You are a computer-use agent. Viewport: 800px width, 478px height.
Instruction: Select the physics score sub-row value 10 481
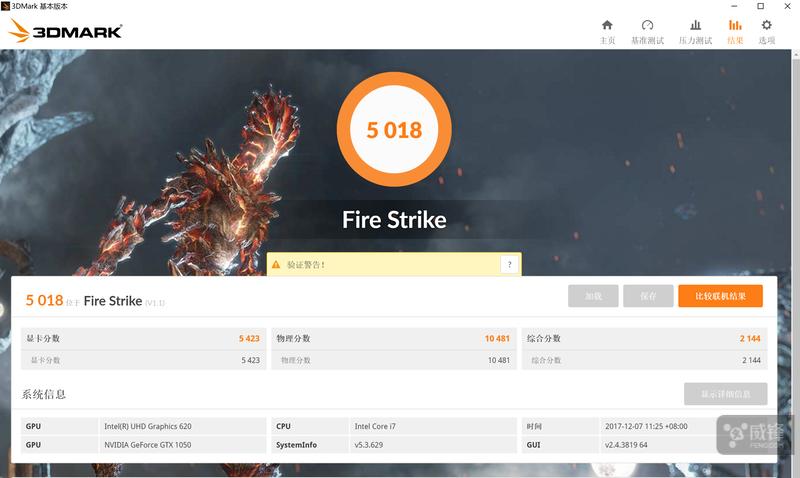498,360
